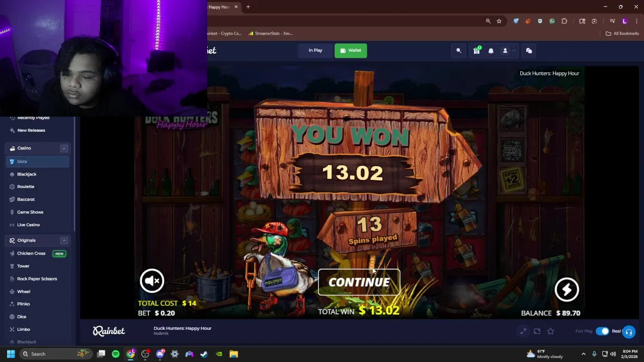Open StreamerStats bookmark

[x=270, y=34]
